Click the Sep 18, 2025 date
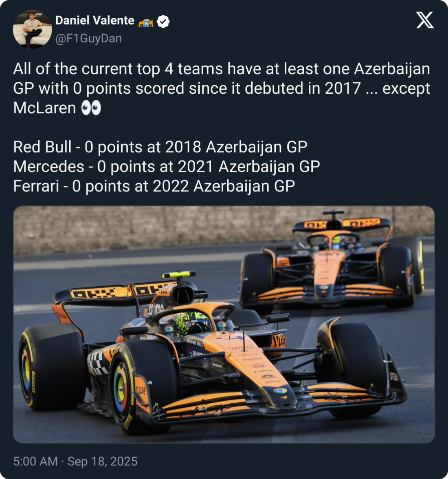This screenshot has height=479, width=448. (x=103, y=461)
